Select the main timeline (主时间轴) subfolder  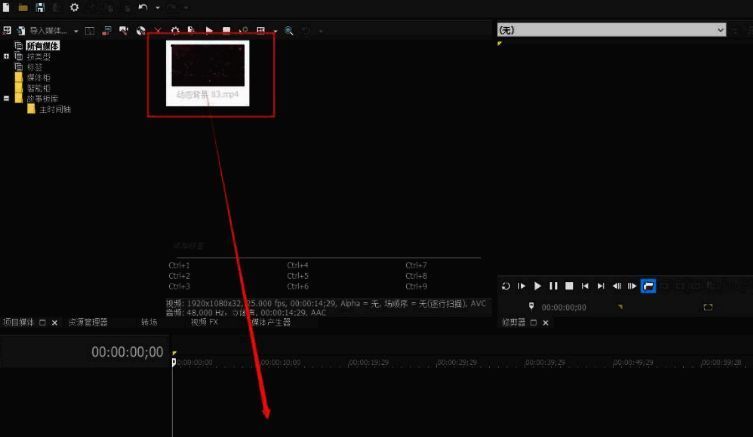[x=55, y=109]
